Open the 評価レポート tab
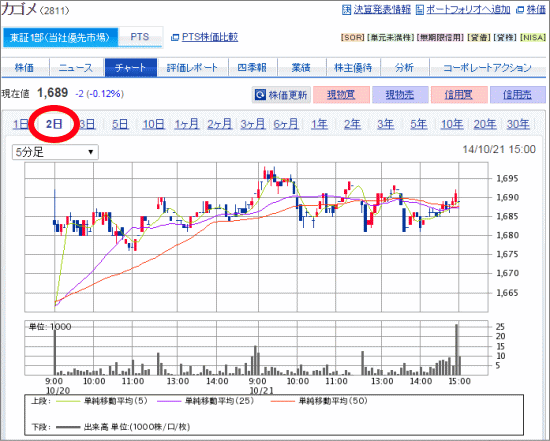This screenshot has width=550, height=441. 192,67
